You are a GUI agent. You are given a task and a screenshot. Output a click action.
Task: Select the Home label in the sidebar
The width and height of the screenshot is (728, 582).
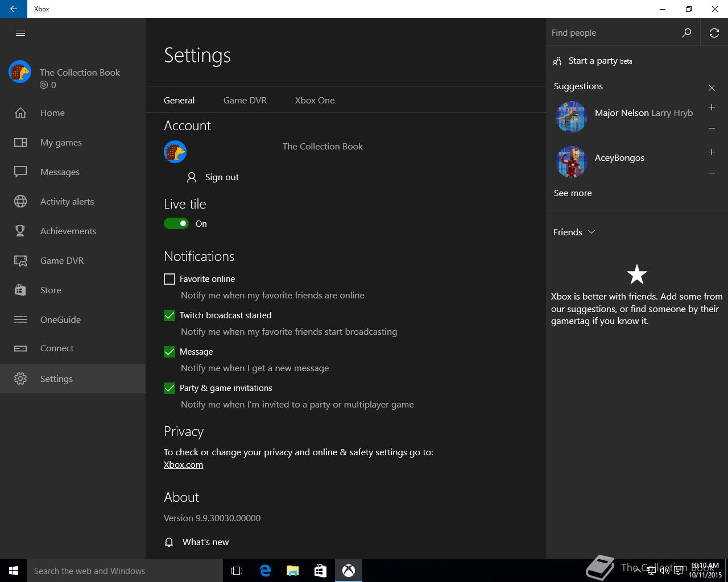[52, 113]
